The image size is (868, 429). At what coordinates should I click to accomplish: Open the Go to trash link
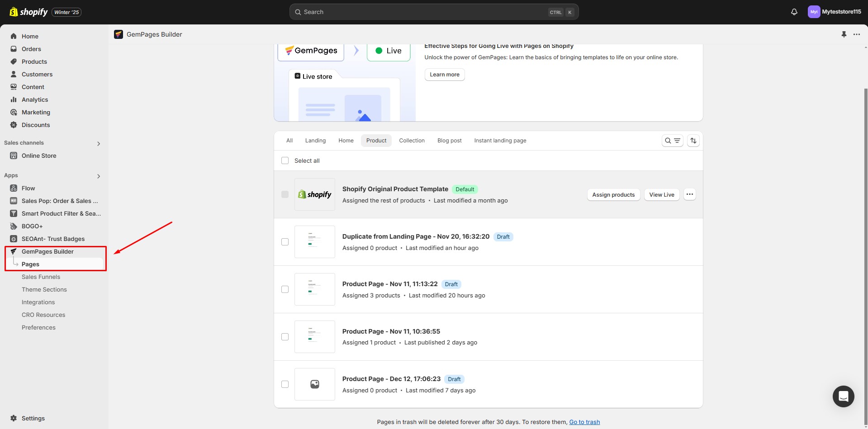584,422
